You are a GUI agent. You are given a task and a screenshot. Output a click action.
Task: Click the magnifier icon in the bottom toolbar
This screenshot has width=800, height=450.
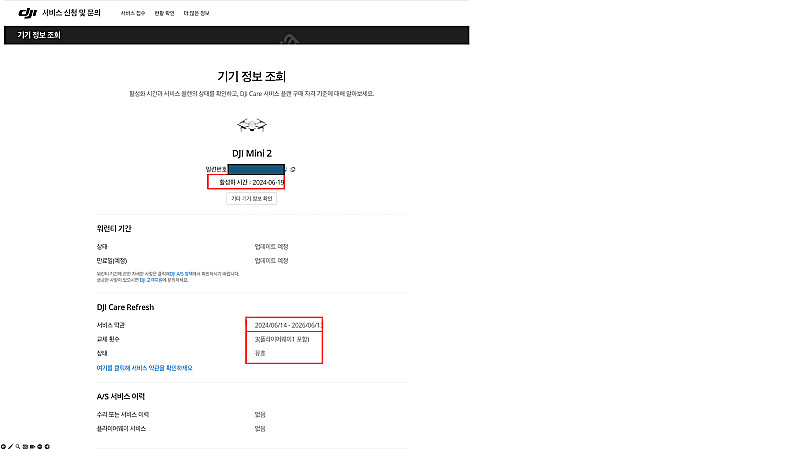click(x=17, y=446)
